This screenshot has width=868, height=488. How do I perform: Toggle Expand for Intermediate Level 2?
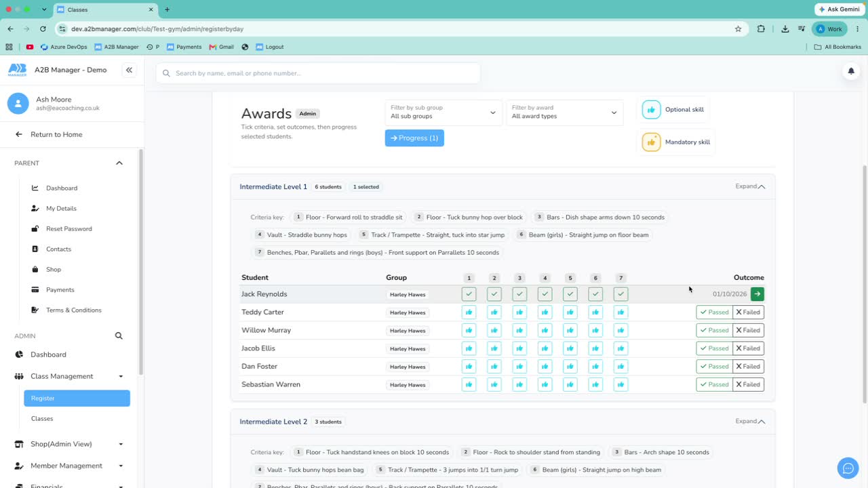[x=750, y=422]
